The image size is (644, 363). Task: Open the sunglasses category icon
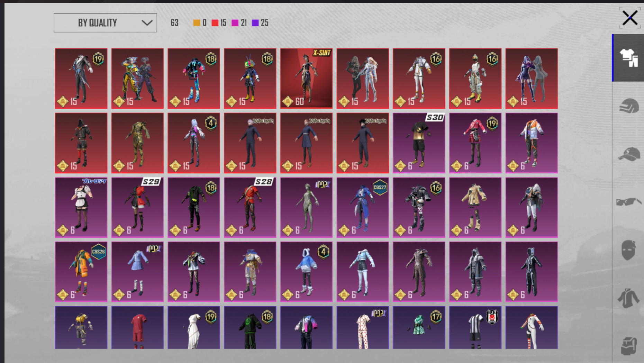(628, 201)
